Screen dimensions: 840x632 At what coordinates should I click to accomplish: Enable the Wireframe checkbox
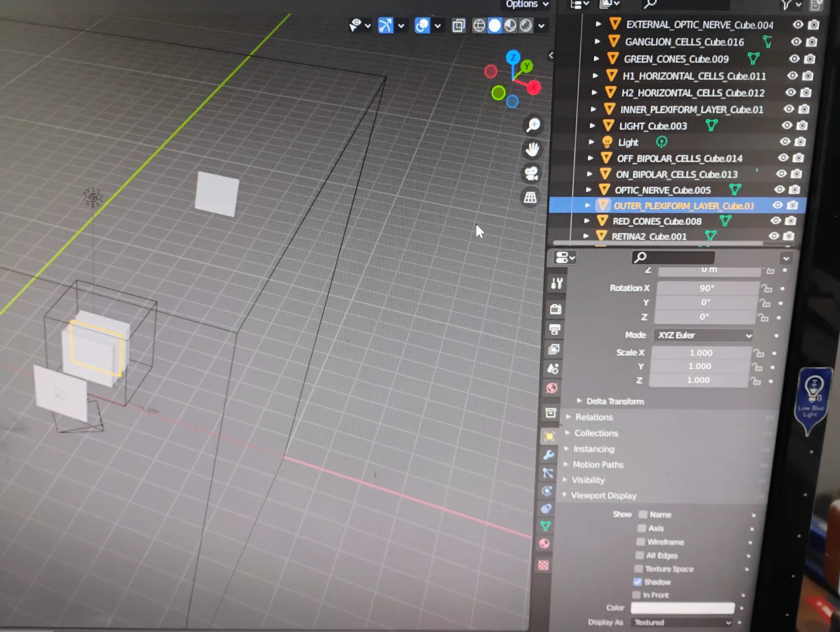pos(640,542)
